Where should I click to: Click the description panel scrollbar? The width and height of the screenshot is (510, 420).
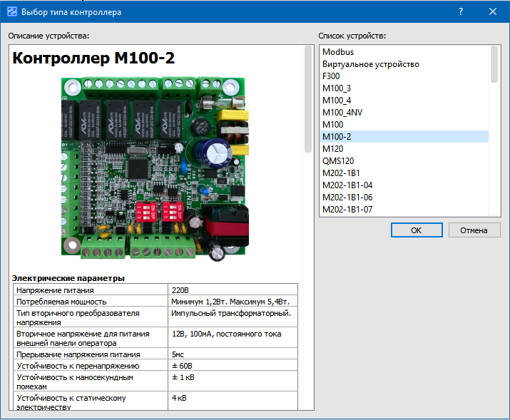coord(308,100)
